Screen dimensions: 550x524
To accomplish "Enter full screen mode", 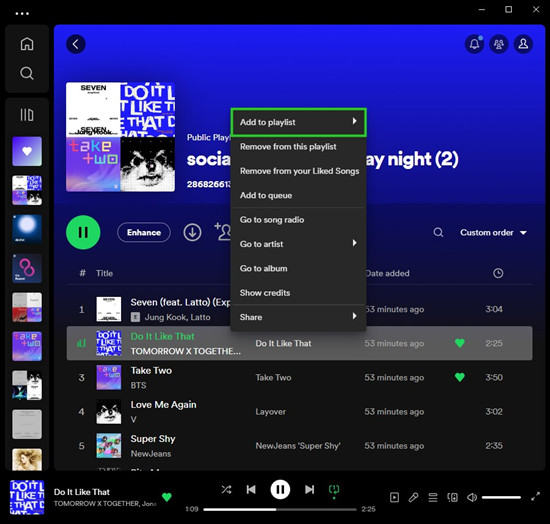I will tap(535, 497).
